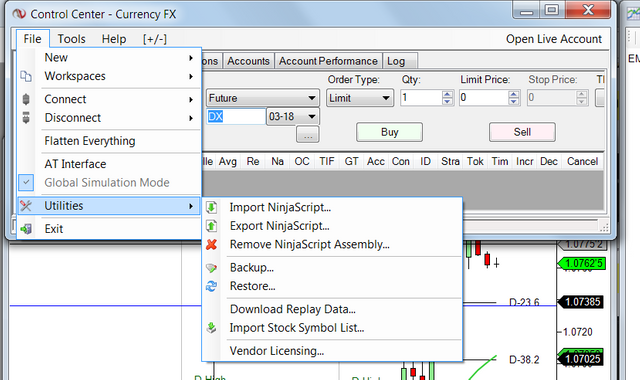The image size is (640, 380).
Task: Decrease quantity with Qty down arrow
Action: (447, 101)
